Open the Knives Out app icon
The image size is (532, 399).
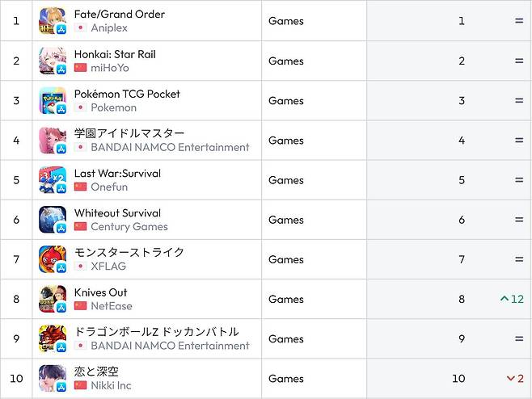click(x=53, y=299)
